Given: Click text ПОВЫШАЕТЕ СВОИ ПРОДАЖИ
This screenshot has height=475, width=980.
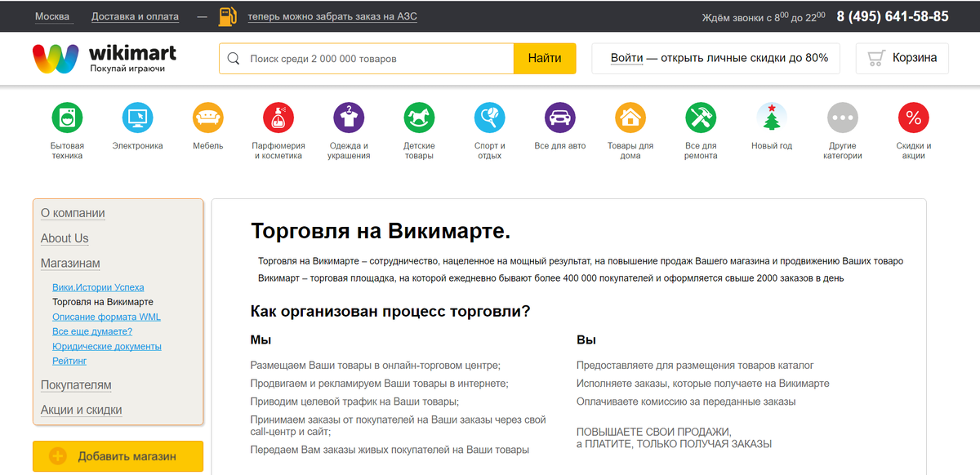Looking at the screenshot, I should (x=654, y=432).
